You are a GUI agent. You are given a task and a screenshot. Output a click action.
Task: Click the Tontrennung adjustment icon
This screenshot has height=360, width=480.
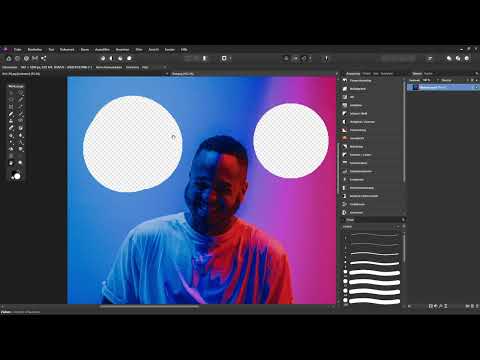click(x=345, y=130)
